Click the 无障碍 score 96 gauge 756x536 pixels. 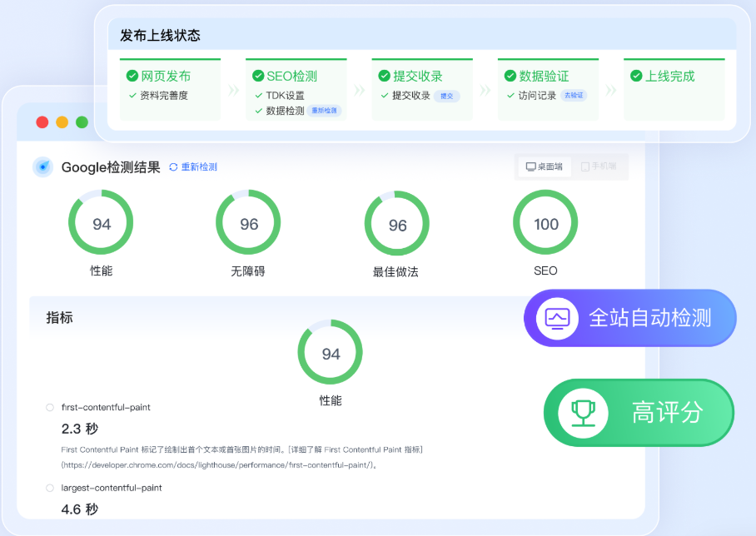click(248, 223)
